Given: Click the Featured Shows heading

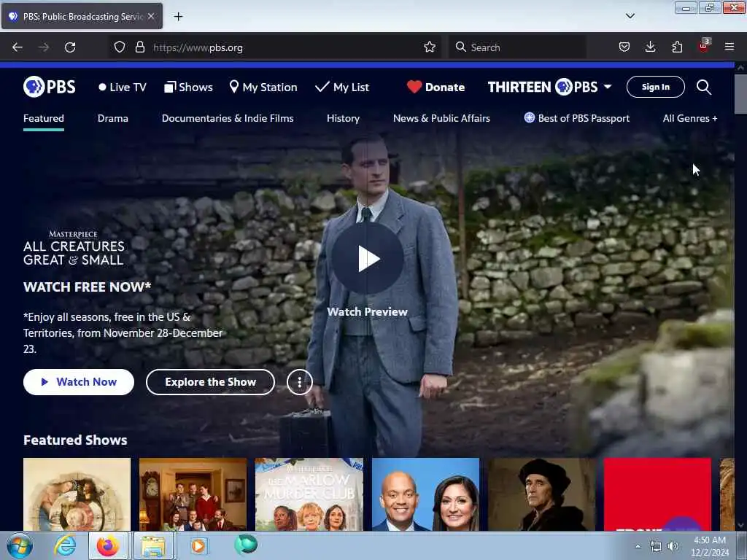Looking at the screenshot, I should [75, 440].
